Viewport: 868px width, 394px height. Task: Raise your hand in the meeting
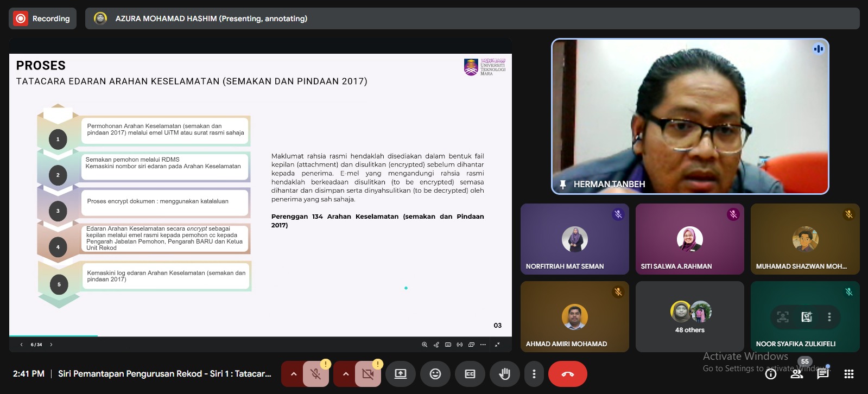pos(505,374)
